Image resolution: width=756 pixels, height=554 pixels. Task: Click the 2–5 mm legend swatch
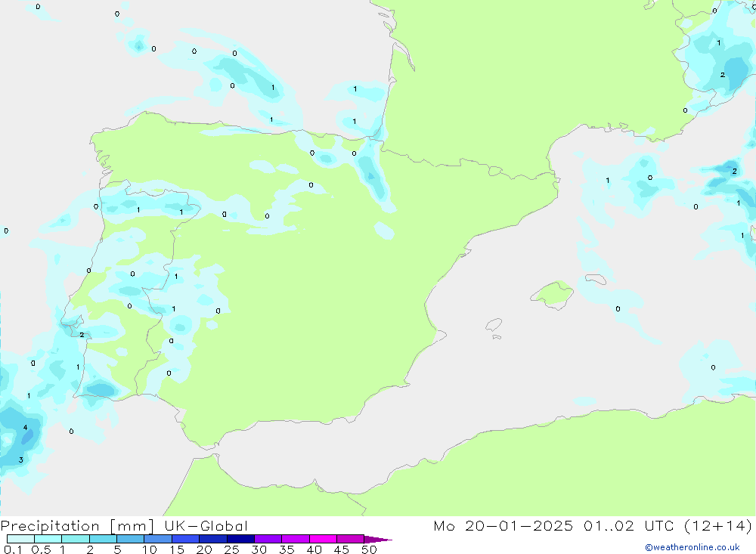pos(103,539)
